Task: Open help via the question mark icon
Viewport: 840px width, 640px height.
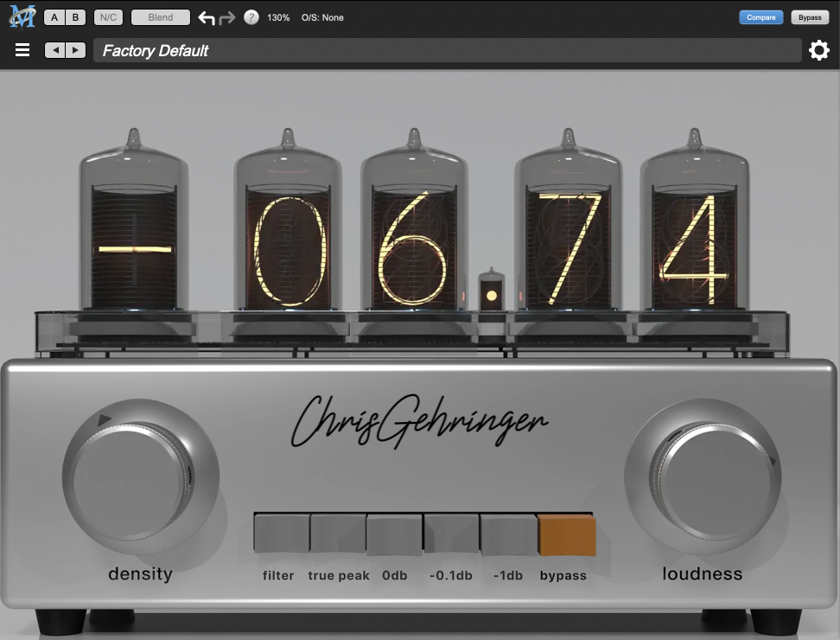Action: pos(251,16)
